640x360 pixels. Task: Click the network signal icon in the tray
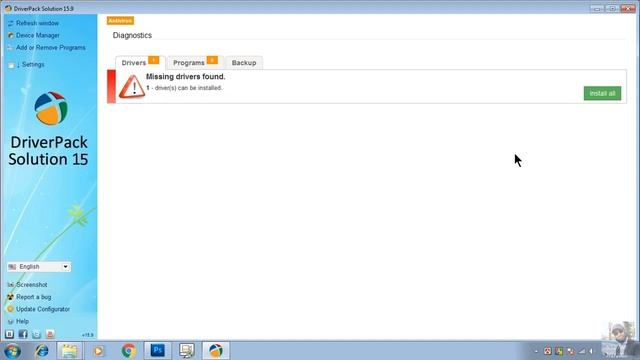(x=582, y=351)
